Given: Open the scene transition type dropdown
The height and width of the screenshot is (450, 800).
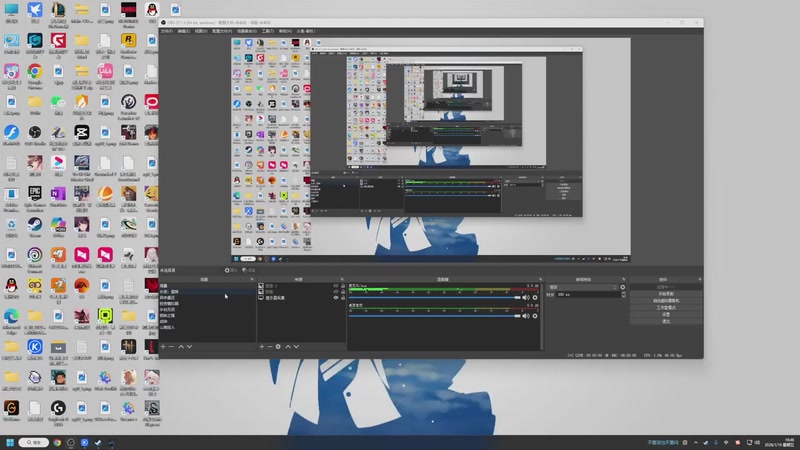Looking at the screenshot, I should 582,287.
